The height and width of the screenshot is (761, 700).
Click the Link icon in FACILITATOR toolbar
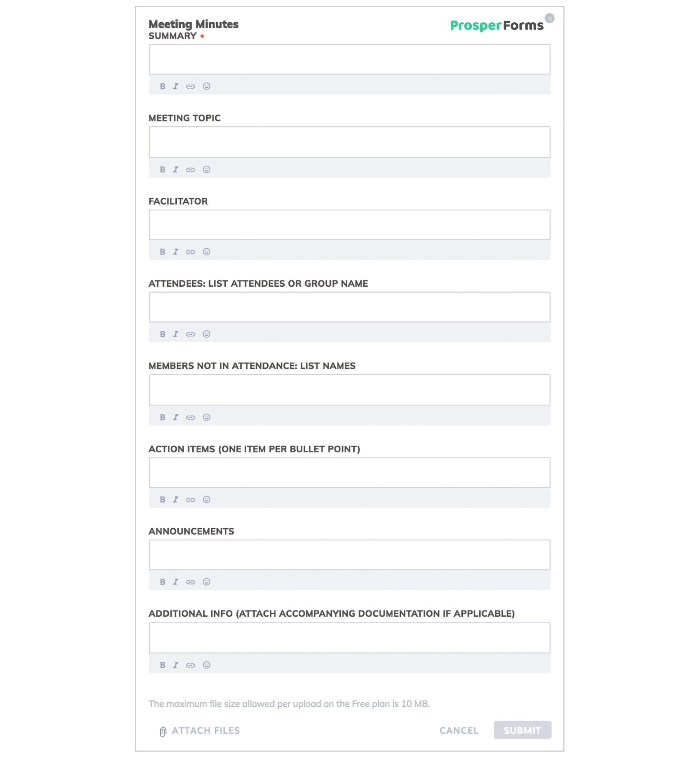tap(191, 251)
